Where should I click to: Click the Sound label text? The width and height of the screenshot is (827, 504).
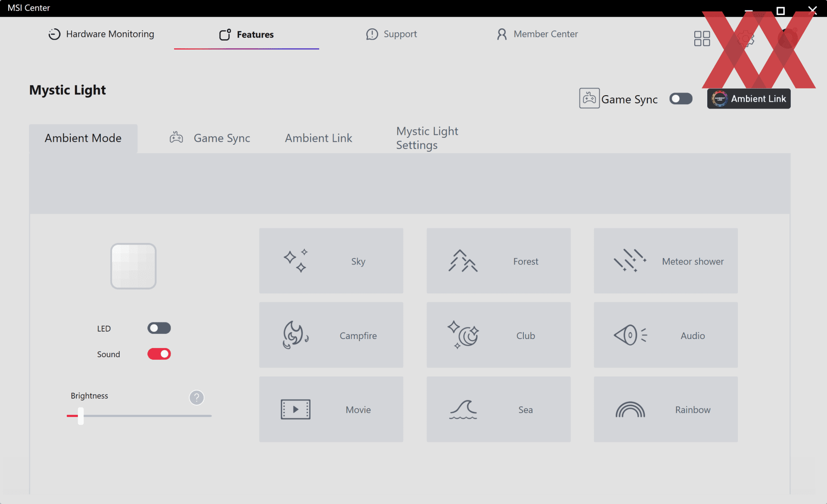[x=108, y=354]
